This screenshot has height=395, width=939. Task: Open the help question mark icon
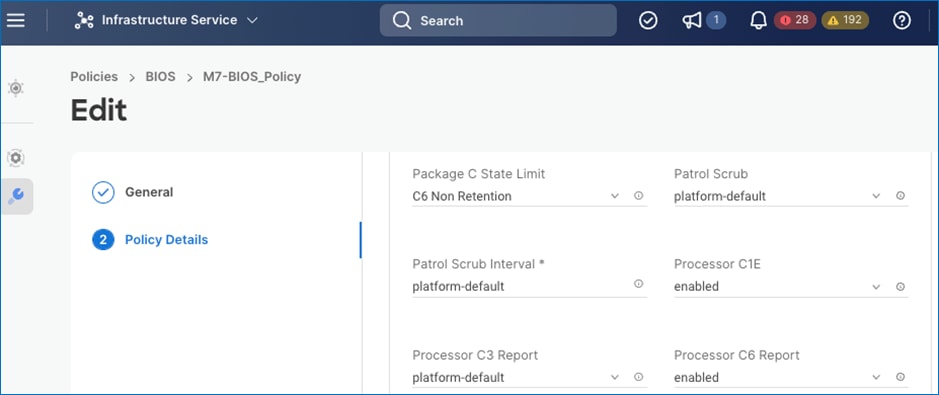[x=901, y=20]
